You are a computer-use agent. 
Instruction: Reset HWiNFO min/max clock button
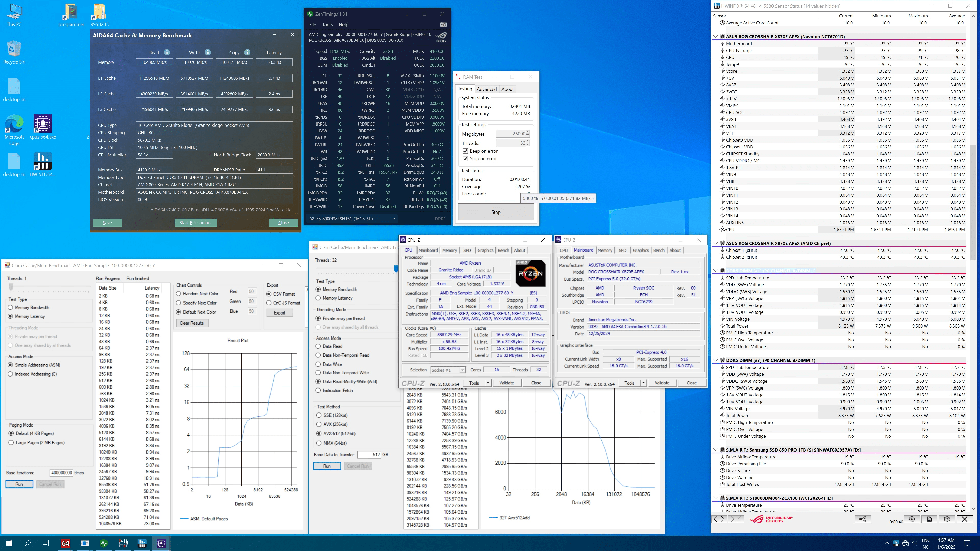(x=912, y=519)
